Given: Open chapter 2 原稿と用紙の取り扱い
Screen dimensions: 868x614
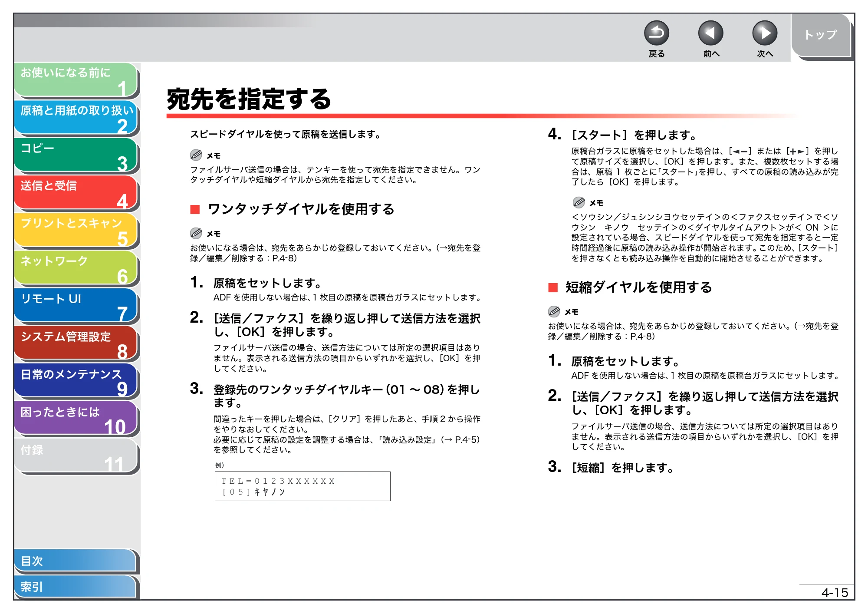Looking at the screenshot, I should (x=76, y=118).
